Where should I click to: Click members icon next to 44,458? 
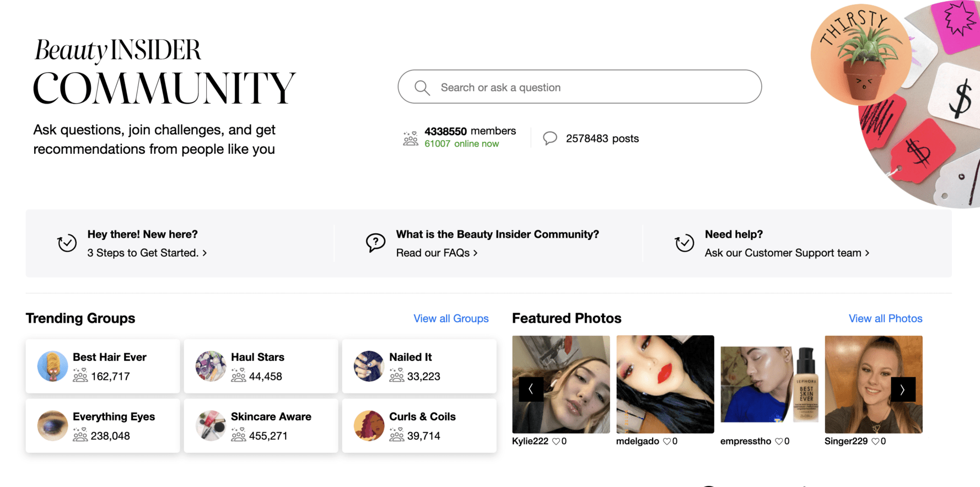[239, 376]
